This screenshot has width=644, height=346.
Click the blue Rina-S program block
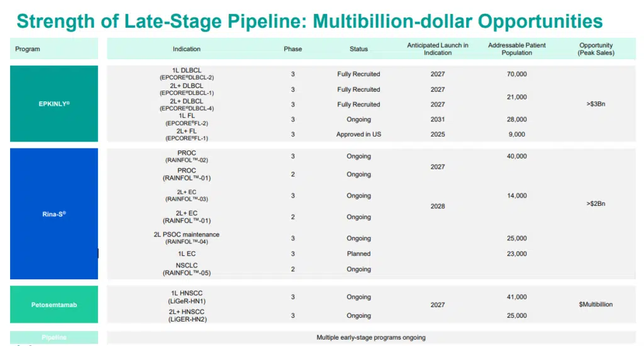(x=54, y=214)
